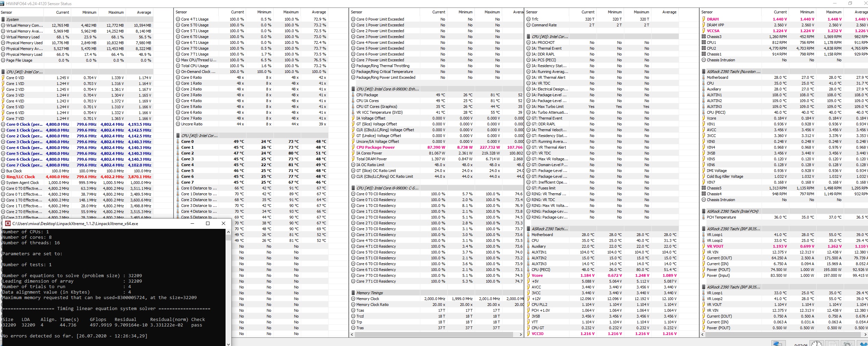Select the magenta VCCIO voltage icon
Screen dimensions: 868x346
coord(528,334)
